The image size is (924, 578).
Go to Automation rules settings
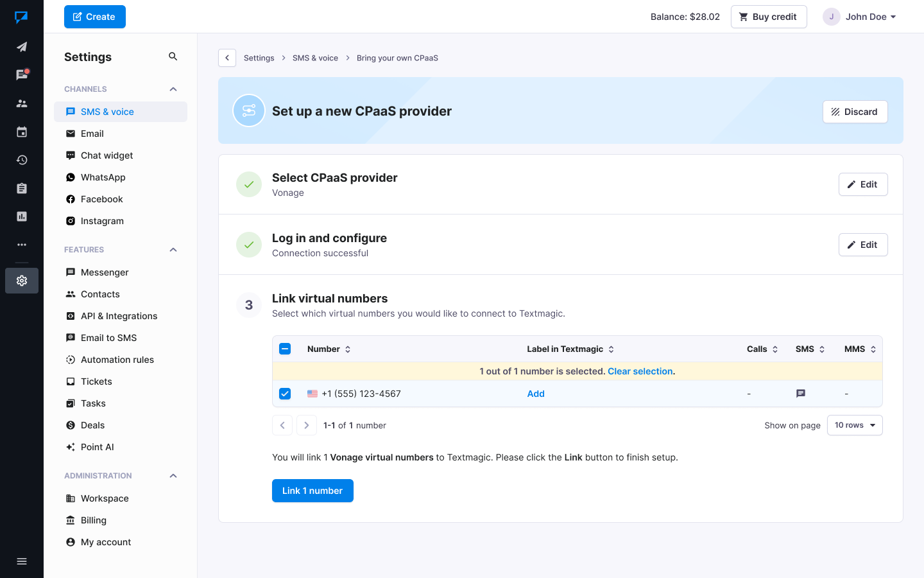point(117,360)
